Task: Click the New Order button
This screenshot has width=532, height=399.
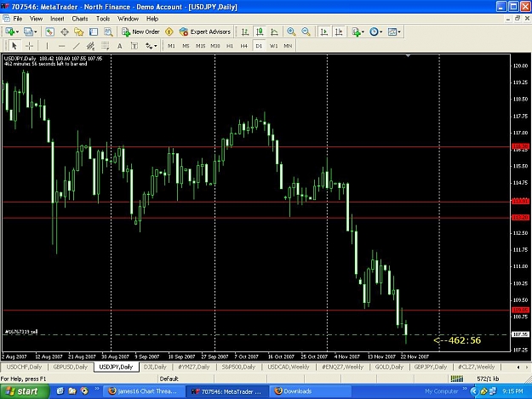Action: click(140, 31)
